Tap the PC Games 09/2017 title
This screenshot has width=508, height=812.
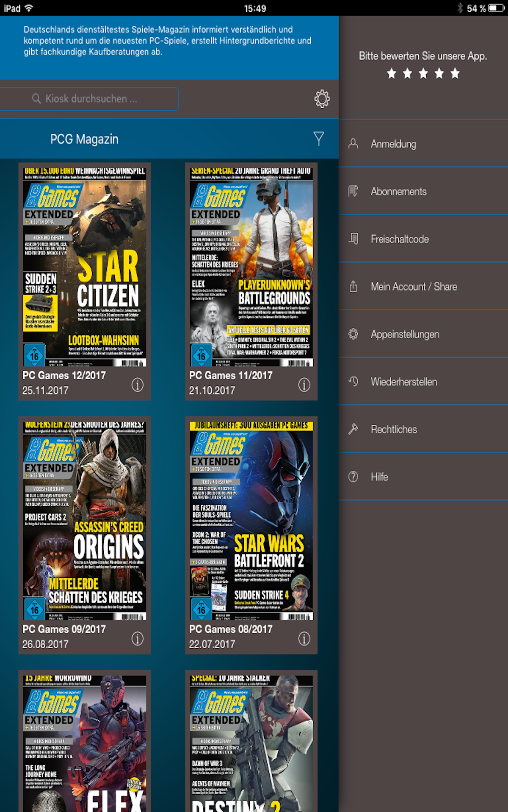tap(64, 629)
